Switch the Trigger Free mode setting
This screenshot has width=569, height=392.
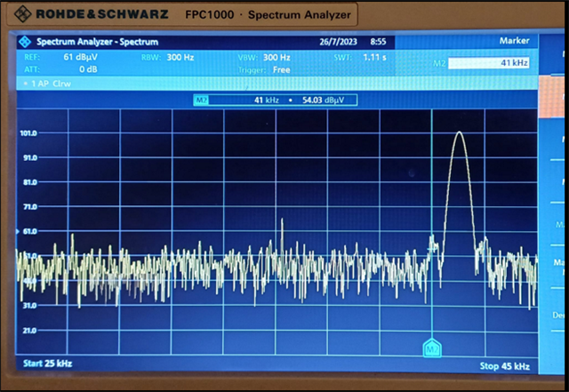point(264,69)
